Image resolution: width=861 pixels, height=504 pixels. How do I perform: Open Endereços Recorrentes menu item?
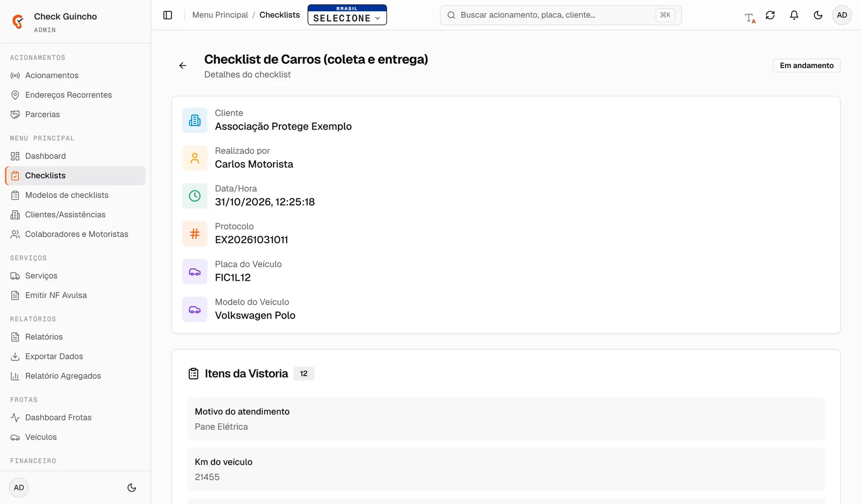pyautogui.click(x=75, y=95)
